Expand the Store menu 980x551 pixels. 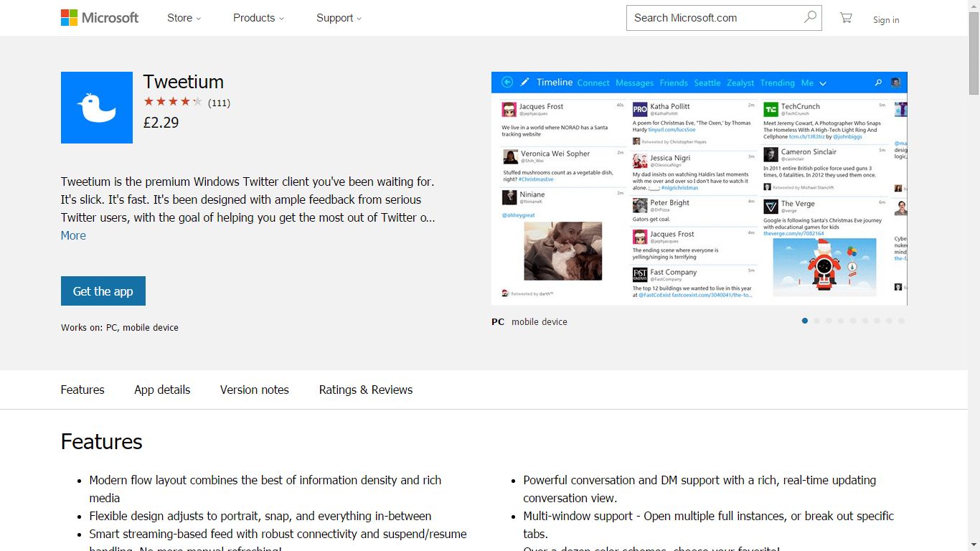coord(184,18)
